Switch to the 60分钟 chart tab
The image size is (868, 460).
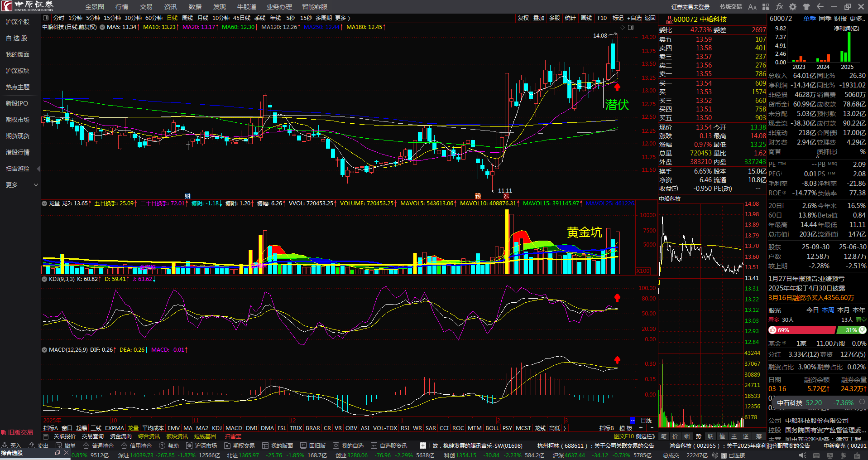coord(154,18)
